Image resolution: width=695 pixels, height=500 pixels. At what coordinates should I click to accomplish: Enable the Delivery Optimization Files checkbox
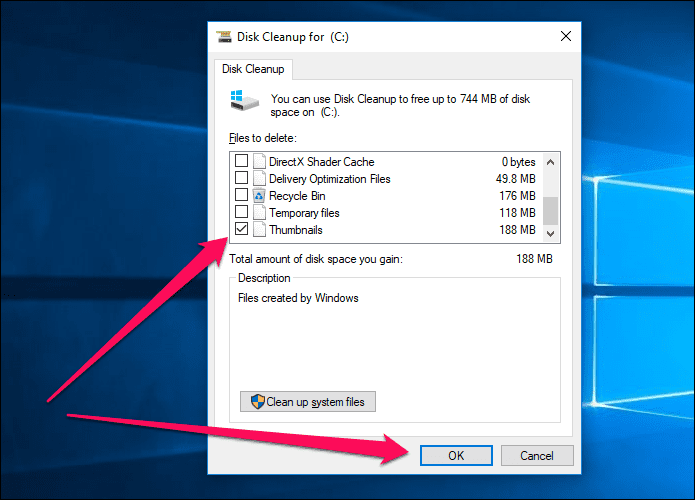point(241,177)
